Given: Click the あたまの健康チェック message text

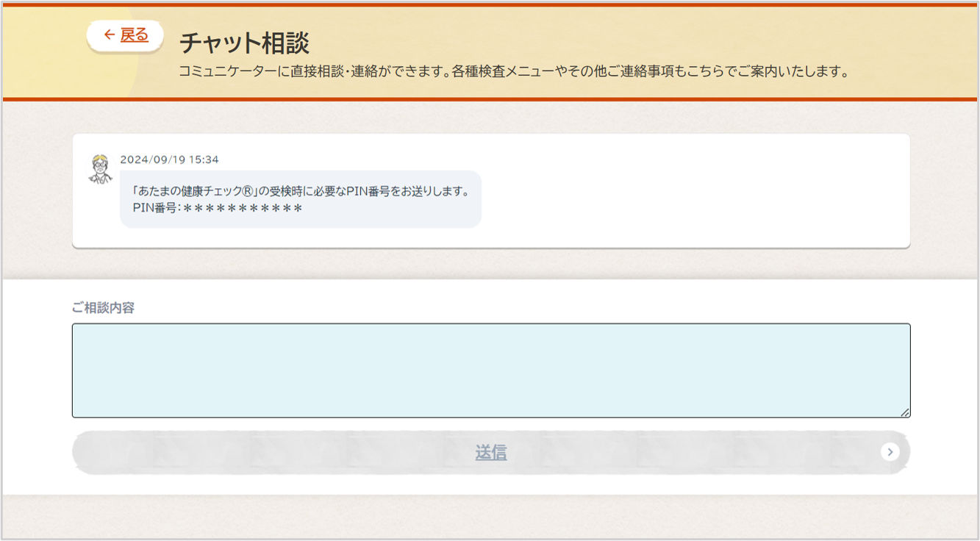Looking at the screenshot, I should pos(192,191).
